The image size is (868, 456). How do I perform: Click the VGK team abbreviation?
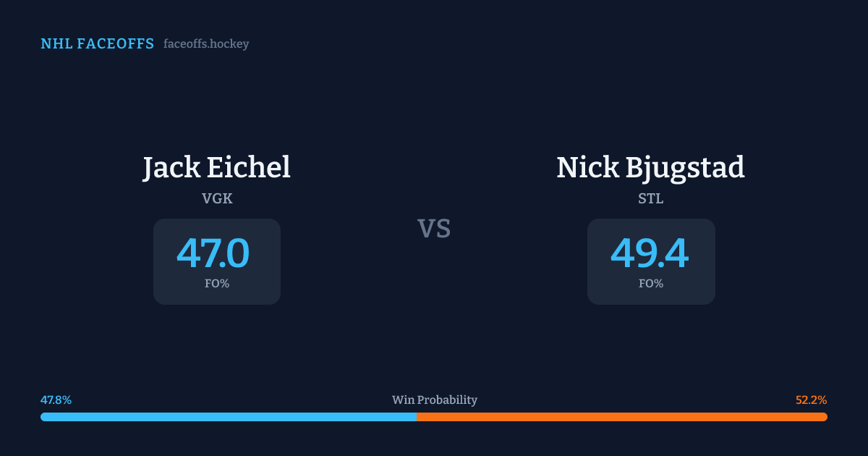click(x=217, y=198)
